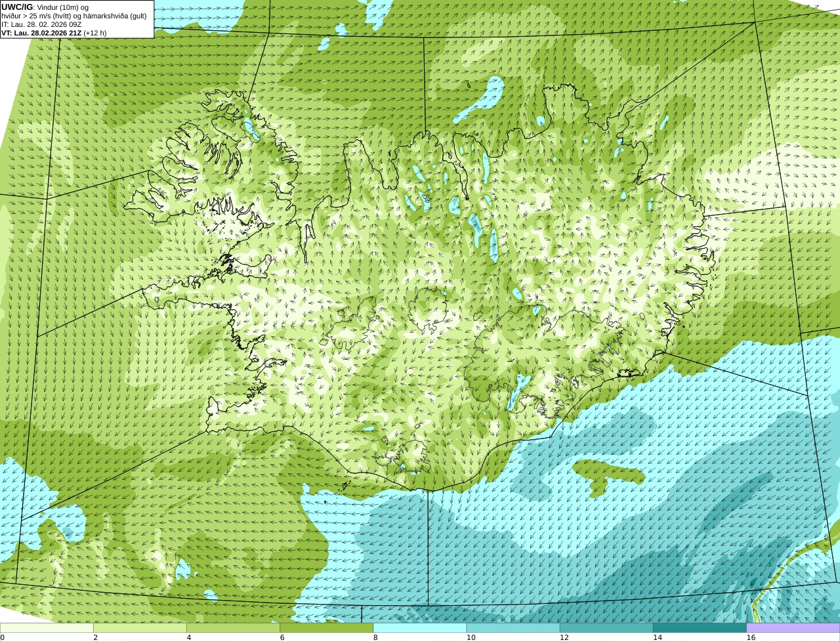Image resolution: width=840 pixels, height=642 pixels.
Task: Click the legend scale label "10"
Action: pos(471,637)
